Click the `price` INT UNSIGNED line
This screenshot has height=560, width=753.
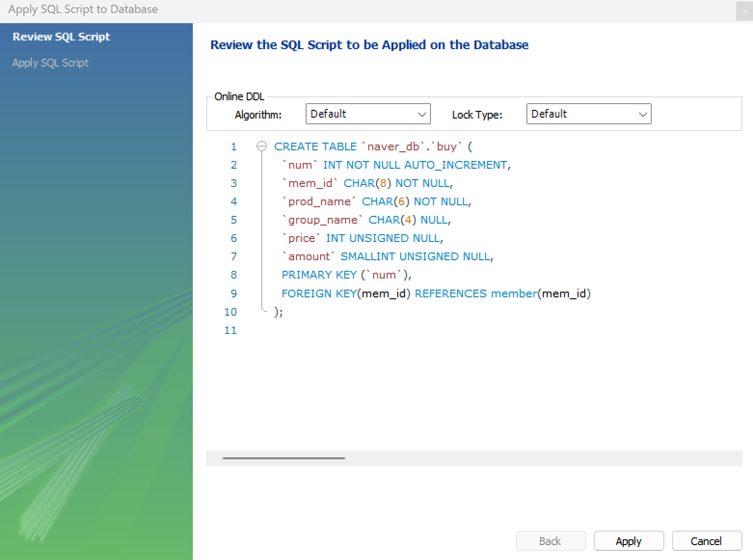pos(363,238)
